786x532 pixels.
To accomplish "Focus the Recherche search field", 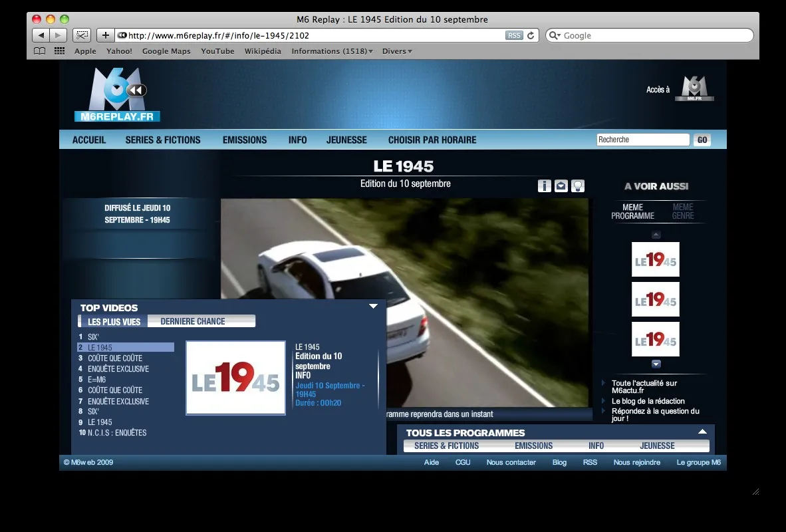I will 643,140.
